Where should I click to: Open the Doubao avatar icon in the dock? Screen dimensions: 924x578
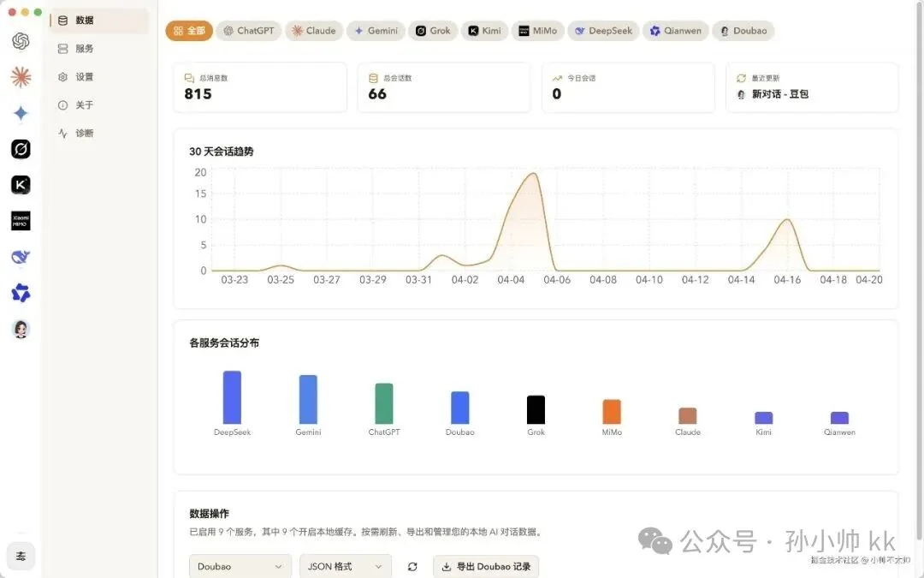(21, 329)
